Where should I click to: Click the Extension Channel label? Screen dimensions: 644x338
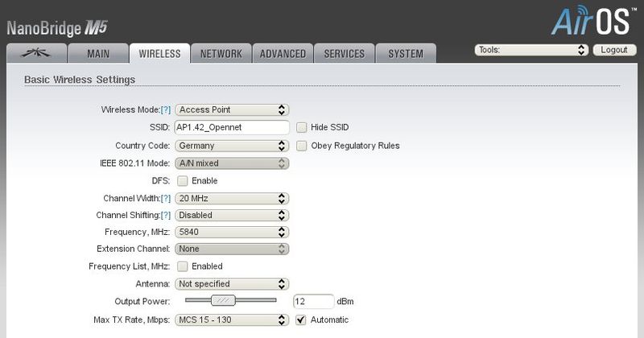click(133, 249)
